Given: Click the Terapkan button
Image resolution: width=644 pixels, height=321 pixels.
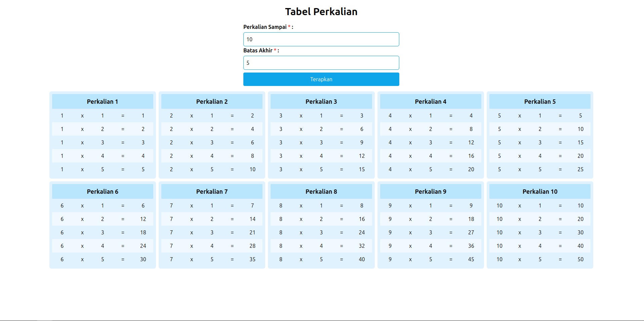Looking at the screenshot, I should point(321,79).
